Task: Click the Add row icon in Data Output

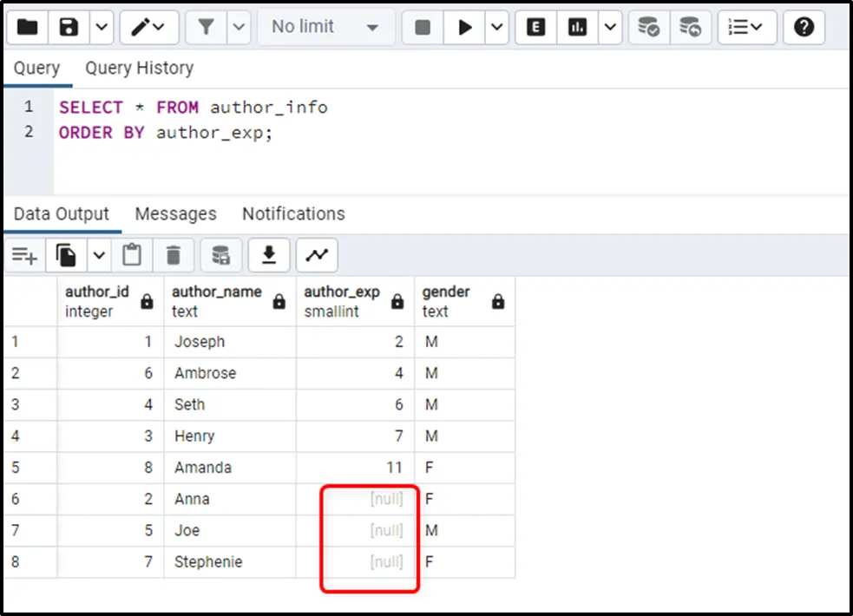Action: (24, 255)
